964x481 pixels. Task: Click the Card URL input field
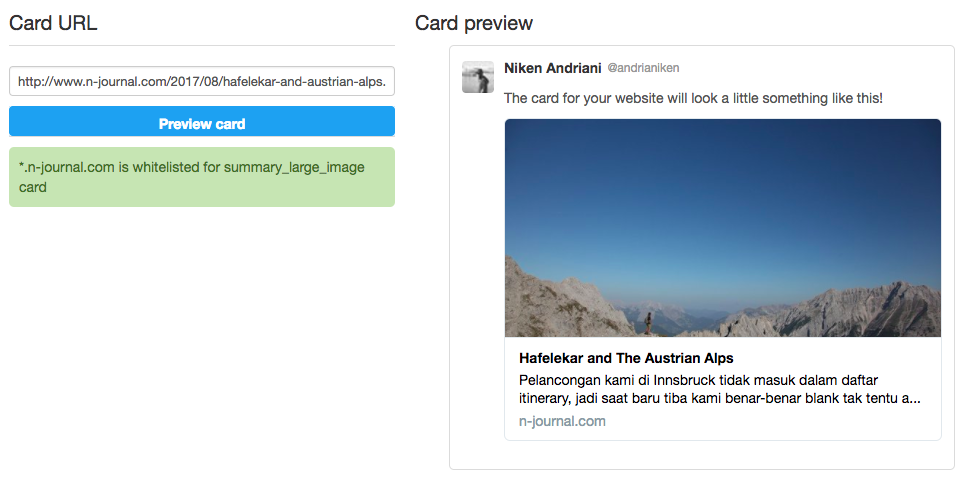[202, 81]
